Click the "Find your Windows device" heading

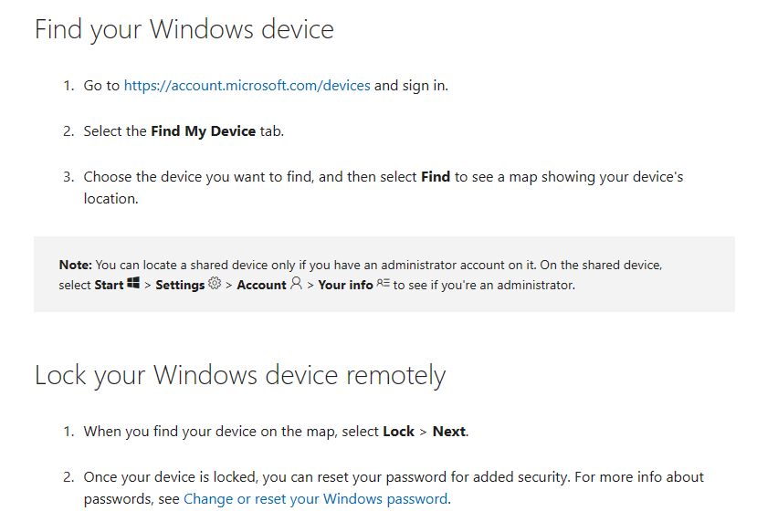184,29
